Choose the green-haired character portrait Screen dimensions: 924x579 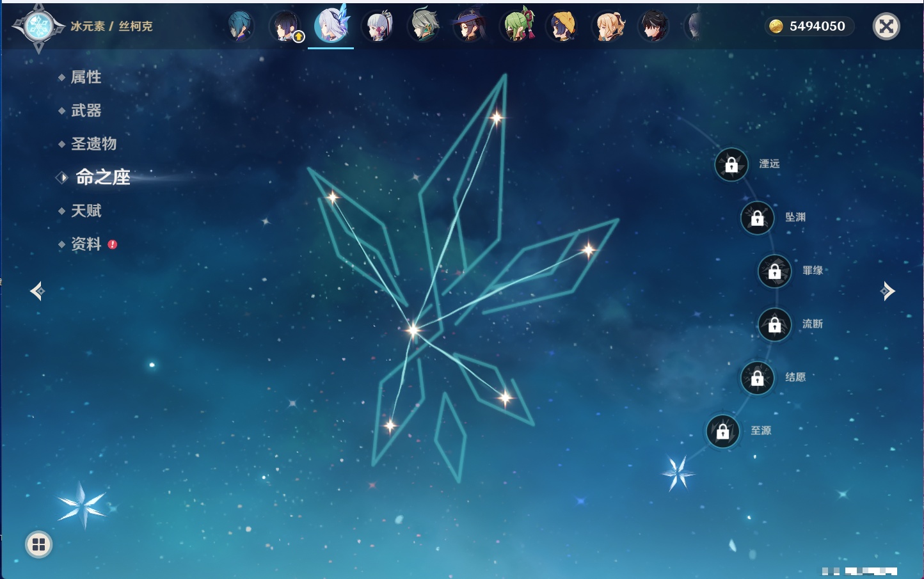(516, 27)
